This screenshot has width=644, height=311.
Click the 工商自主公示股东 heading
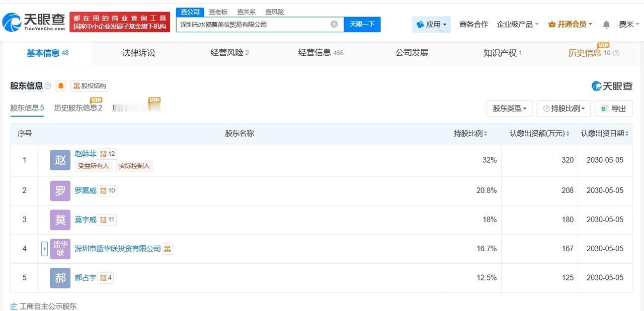pos(48,306)
